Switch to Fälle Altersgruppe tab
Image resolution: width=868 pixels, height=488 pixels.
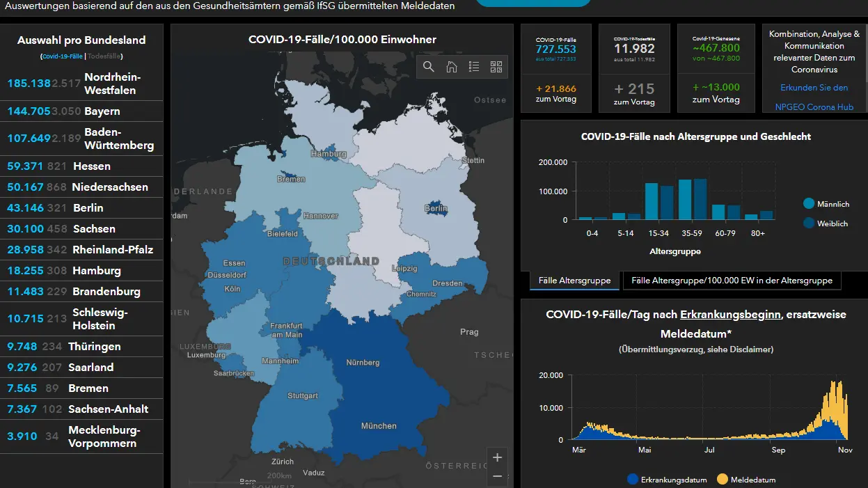pyautogui.click(x=569, y=281)
